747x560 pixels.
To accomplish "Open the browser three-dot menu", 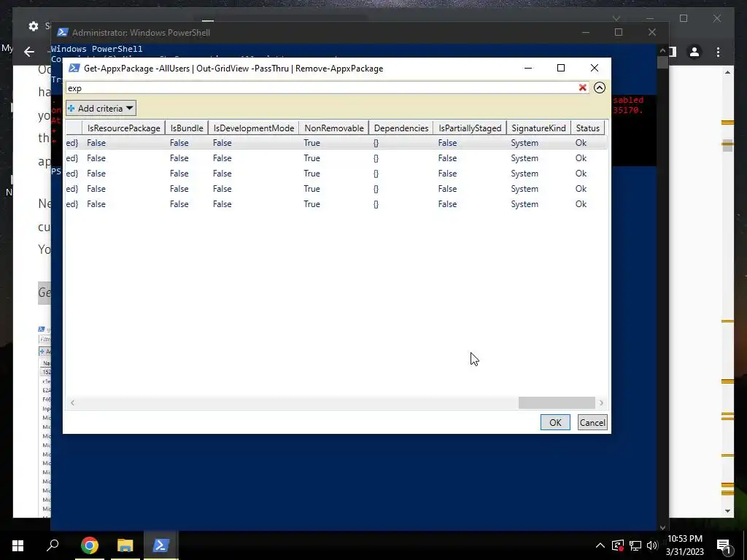I will (x=718, y=52).
